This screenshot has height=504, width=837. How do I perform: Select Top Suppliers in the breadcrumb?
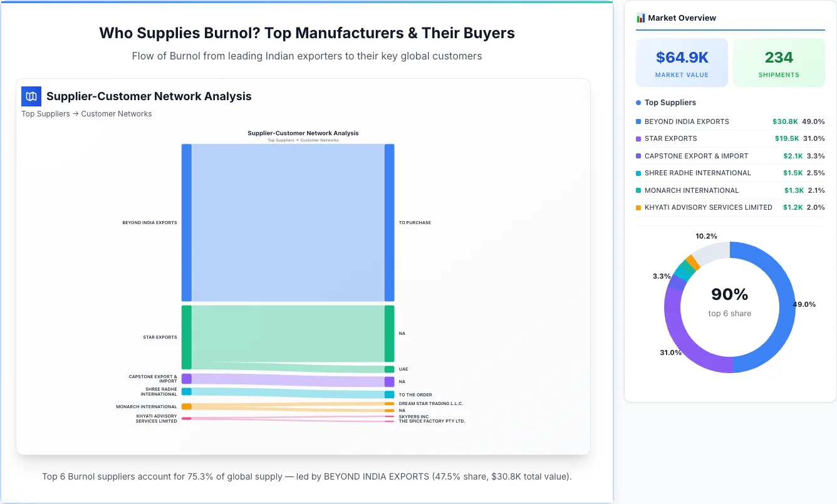click(45, 113)
